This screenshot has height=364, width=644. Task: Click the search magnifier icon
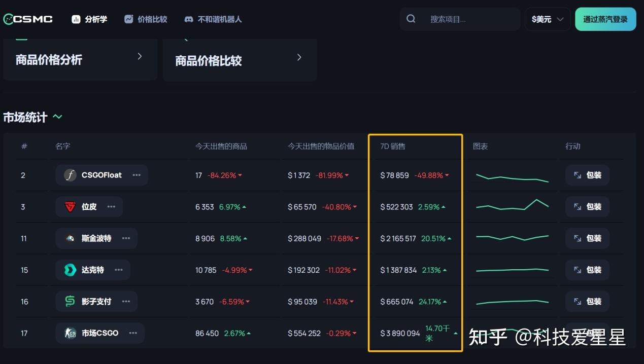[411, 19]
